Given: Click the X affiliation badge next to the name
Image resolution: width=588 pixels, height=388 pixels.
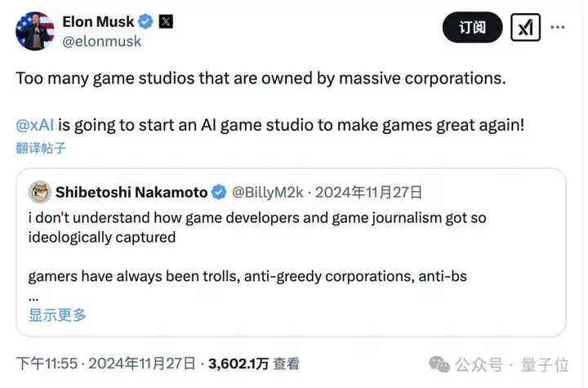Looking at the screenshot, I should 166,21.
